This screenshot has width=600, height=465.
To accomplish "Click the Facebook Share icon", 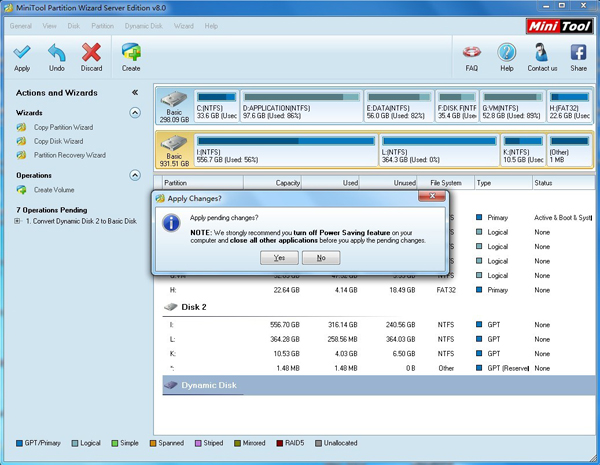I will [x=578, y=52].
